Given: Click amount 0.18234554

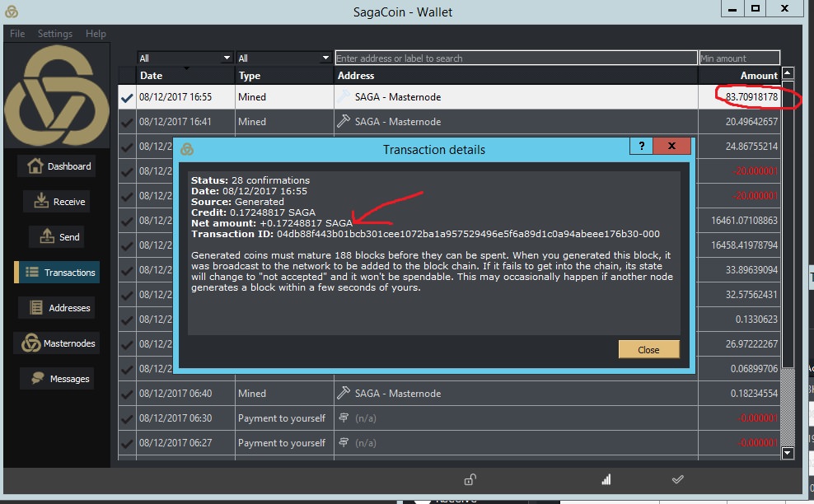Looking at the screenshot, I should coord(755,394).
